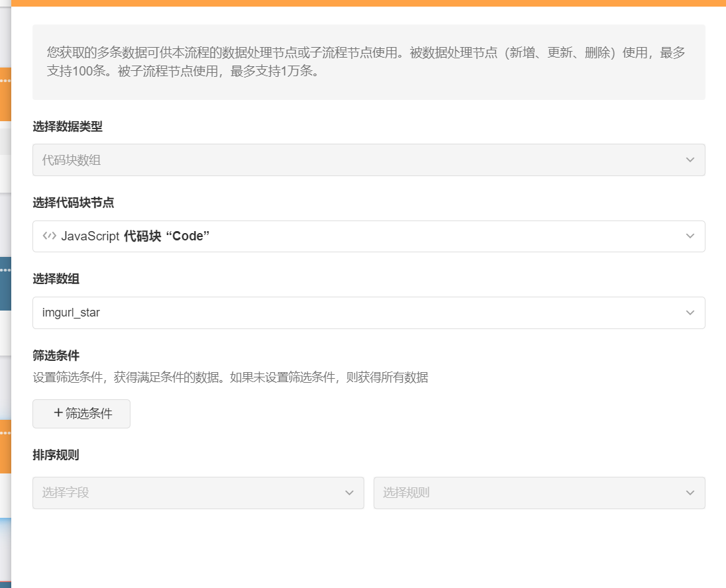Click chevron arrow in imgurl_star field

690,313
